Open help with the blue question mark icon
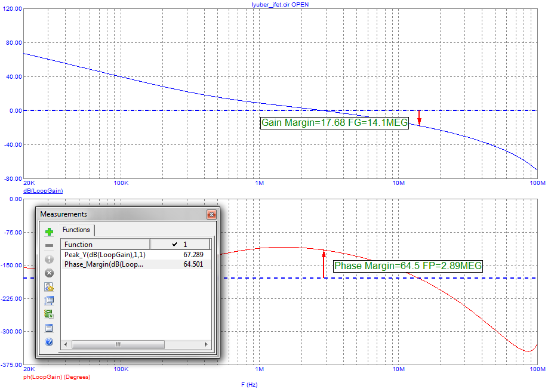Image resolution: width=548 pixels, height=392 pixels. pos(50,342)
